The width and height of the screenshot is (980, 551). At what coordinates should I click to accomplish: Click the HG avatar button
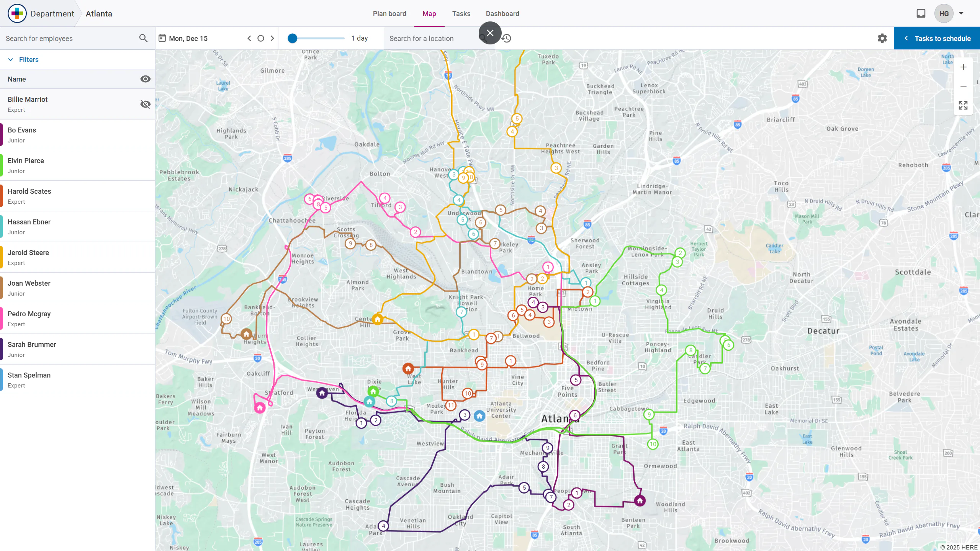point(944,13)
